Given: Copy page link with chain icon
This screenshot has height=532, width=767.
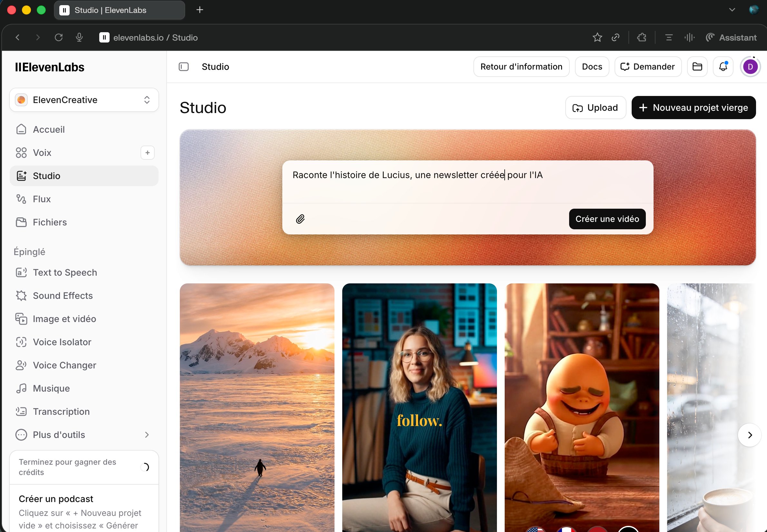Looking at the screenshot, I should (x=616, y=38).
